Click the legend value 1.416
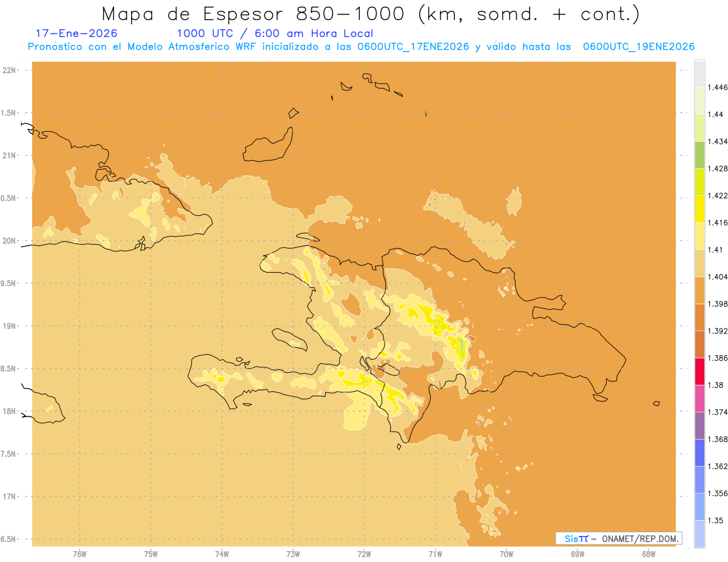The height and width of the screenshot is (562, 728). 718,222
